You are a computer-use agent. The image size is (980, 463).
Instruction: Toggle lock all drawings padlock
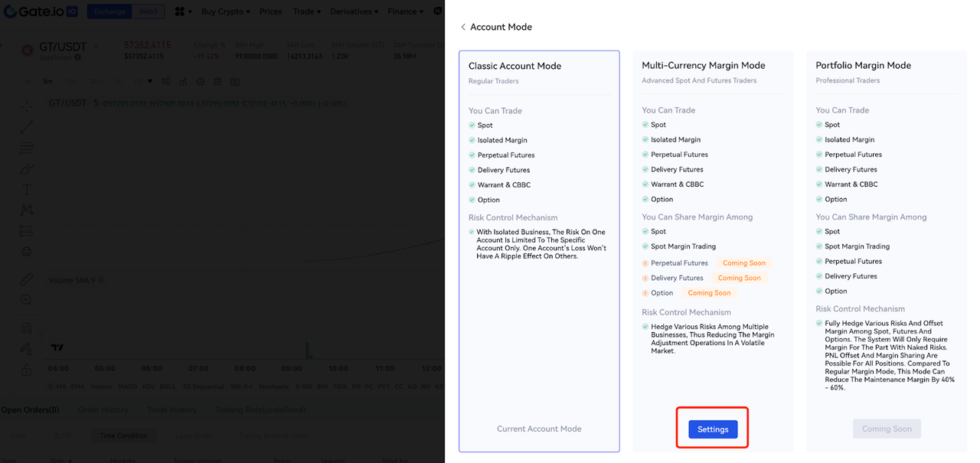(27, 370)
